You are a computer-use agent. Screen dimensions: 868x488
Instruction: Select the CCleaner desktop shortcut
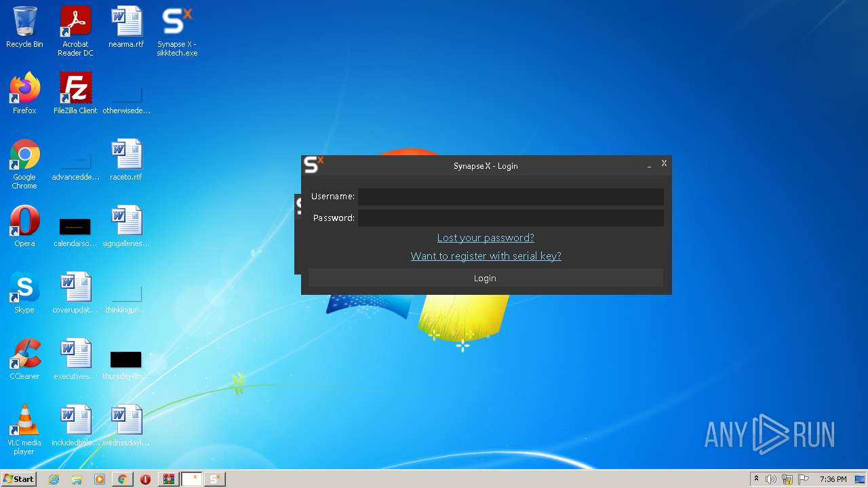pos(24,359)
